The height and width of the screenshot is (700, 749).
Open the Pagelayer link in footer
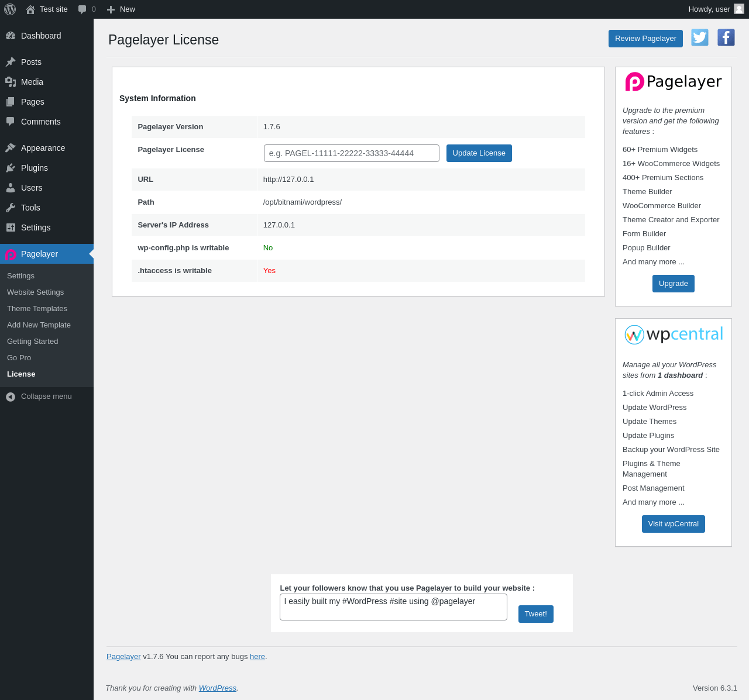(x=123, y=657)
